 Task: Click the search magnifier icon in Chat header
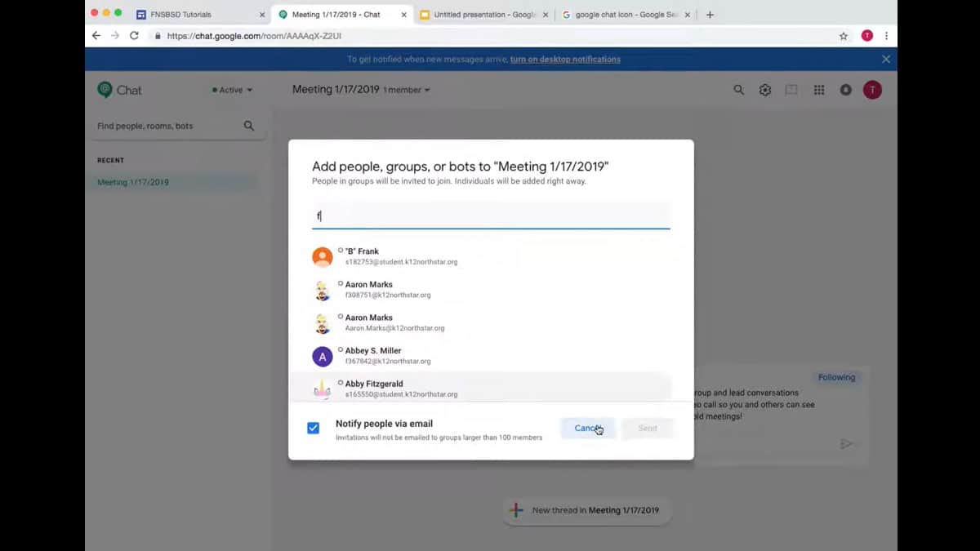[x=738, y=90]
